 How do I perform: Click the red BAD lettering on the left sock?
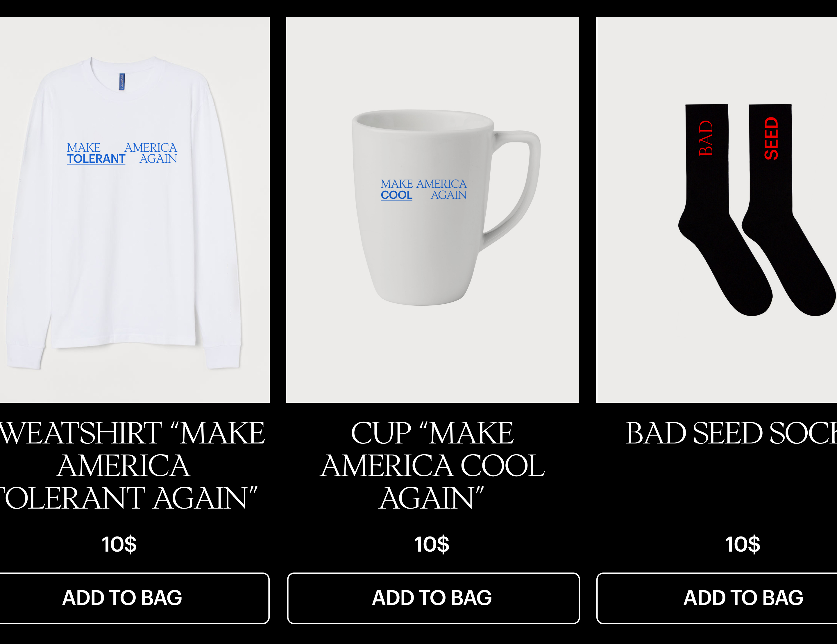point(706,138)
